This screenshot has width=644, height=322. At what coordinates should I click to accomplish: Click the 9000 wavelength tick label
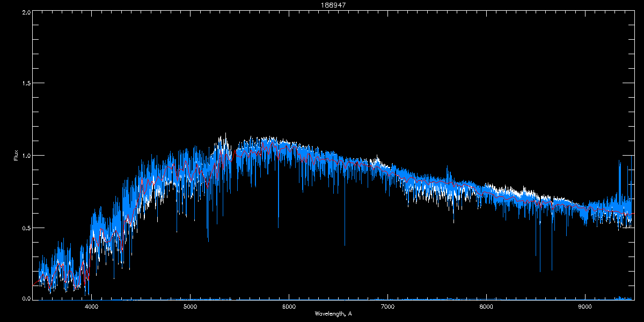point(585,307)
